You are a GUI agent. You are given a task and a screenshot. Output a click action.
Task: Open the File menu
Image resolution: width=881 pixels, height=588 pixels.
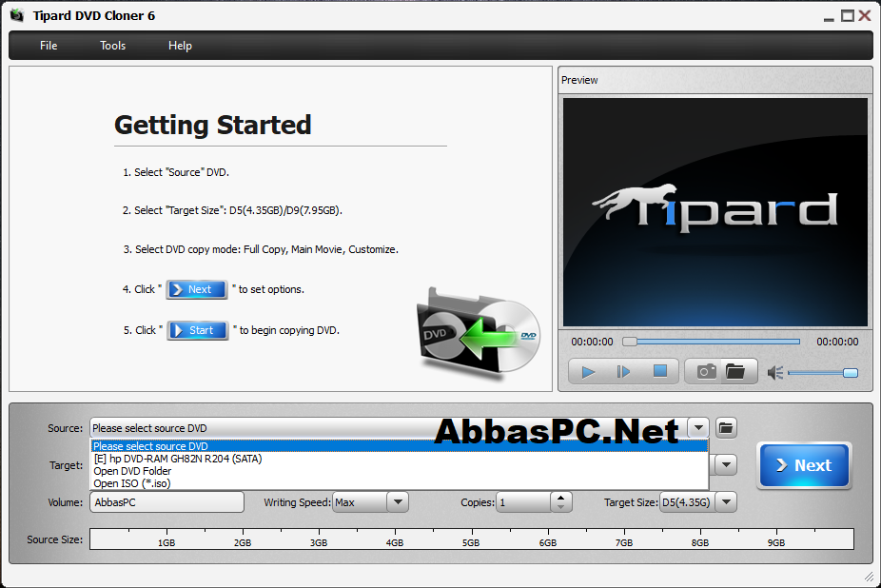click(49, 46)
